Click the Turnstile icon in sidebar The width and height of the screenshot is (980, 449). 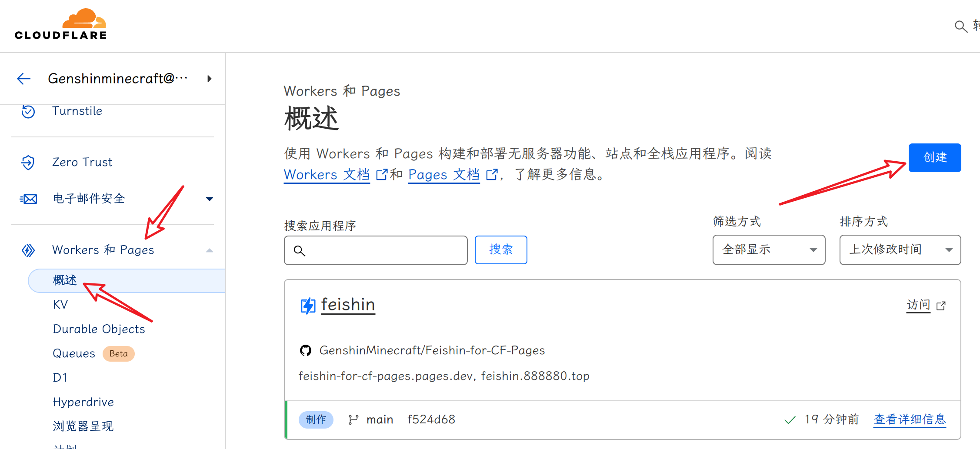(28, 111)
